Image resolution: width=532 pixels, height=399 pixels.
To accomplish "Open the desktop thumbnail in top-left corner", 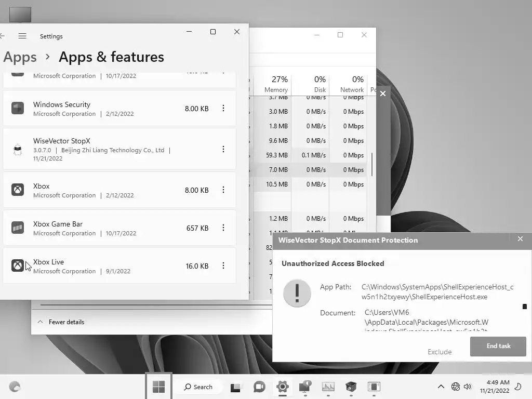I will [x=20, y=14].
